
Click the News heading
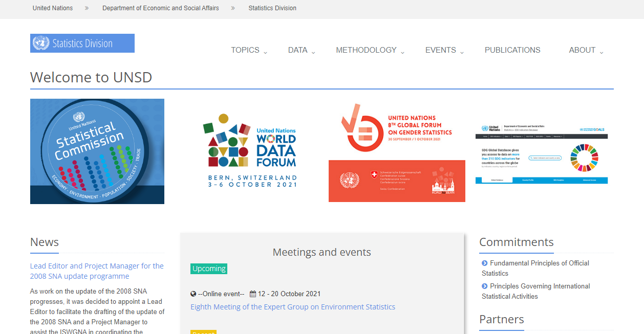[45, 242]
